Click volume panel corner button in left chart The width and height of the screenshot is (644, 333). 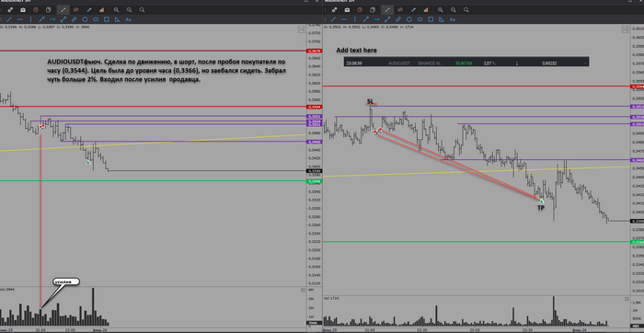tap(303, 290)
